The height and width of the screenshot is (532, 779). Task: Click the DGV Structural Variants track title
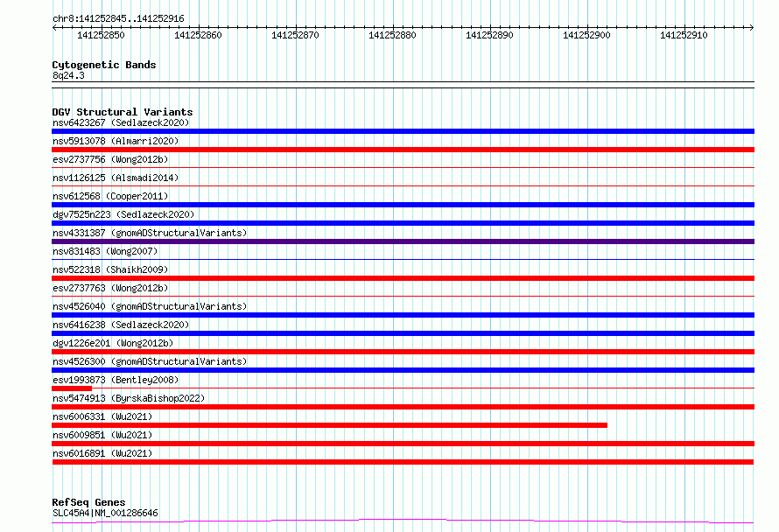point(123,112)
